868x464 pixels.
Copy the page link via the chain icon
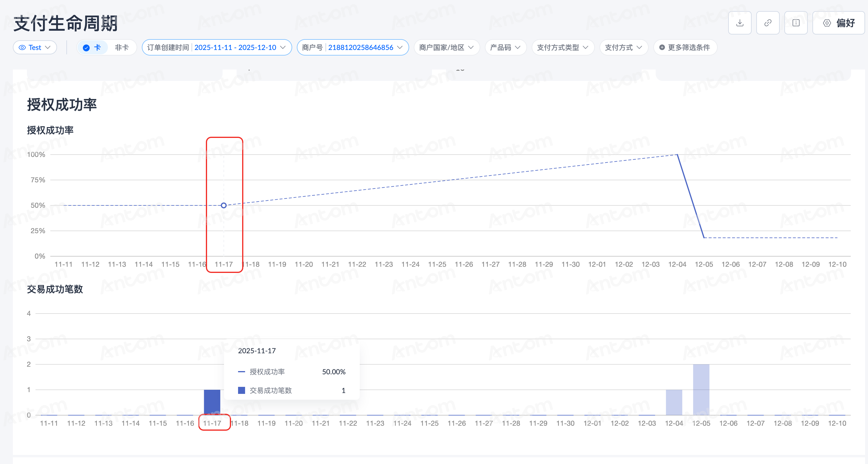click(x=768, y=23)
